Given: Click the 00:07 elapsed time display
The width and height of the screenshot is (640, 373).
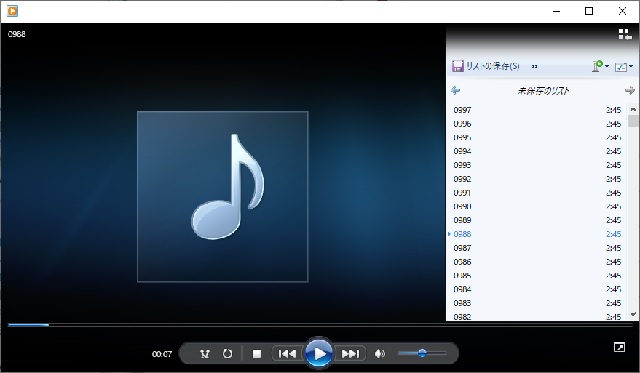Looking at the screenshot, I should pos(162,354).
